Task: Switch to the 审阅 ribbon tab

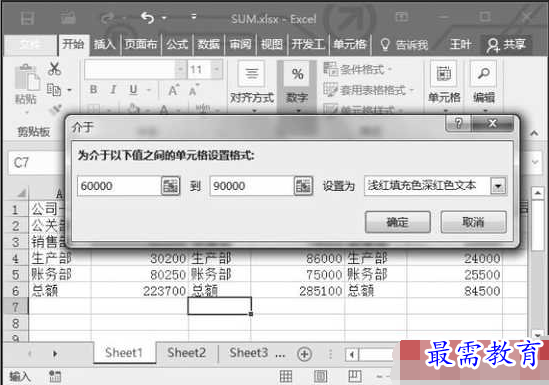Action: 240,44
